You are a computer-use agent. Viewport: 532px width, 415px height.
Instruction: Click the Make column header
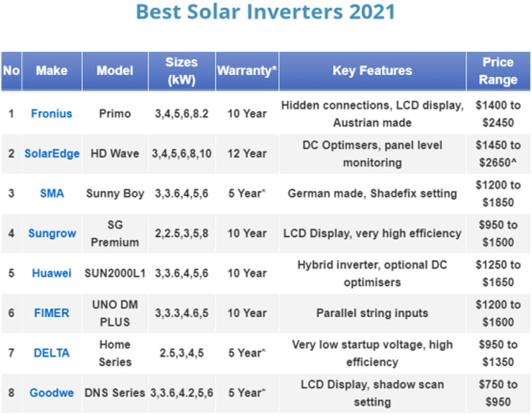pyautogui.click(x=52, y=71)
